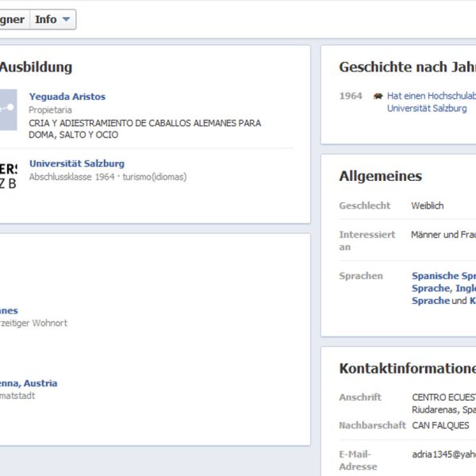Image resolution: width=476 pixels, height=476 pixels.
Task: Click the 1964 year label
Action: 351,96
